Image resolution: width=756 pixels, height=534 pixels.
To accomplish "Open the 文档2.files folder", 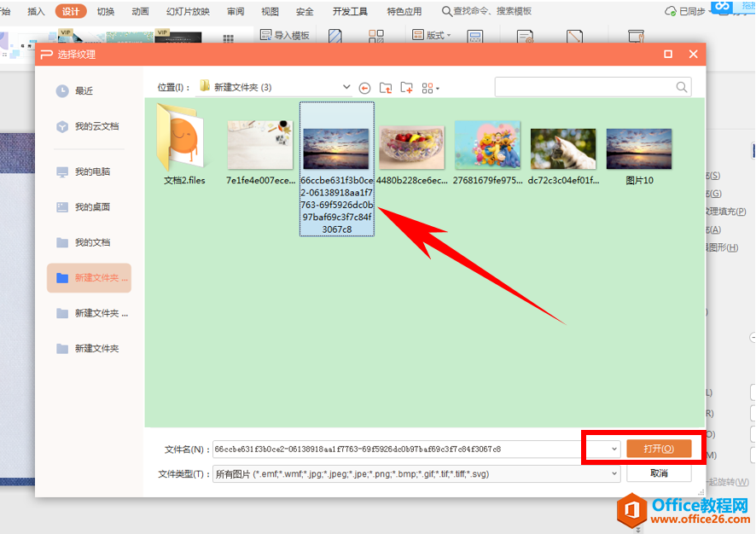I will (184, 144).
